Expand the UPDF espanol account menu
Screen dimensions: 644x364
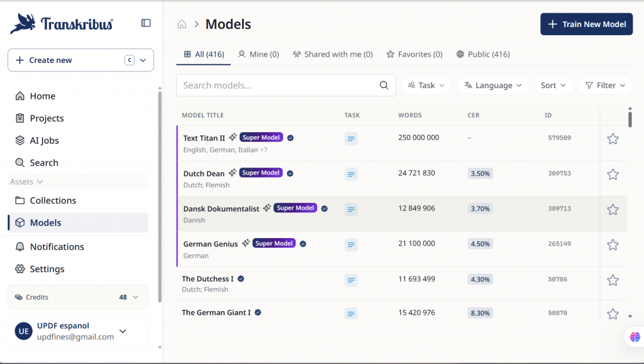(x=123, y=331)
